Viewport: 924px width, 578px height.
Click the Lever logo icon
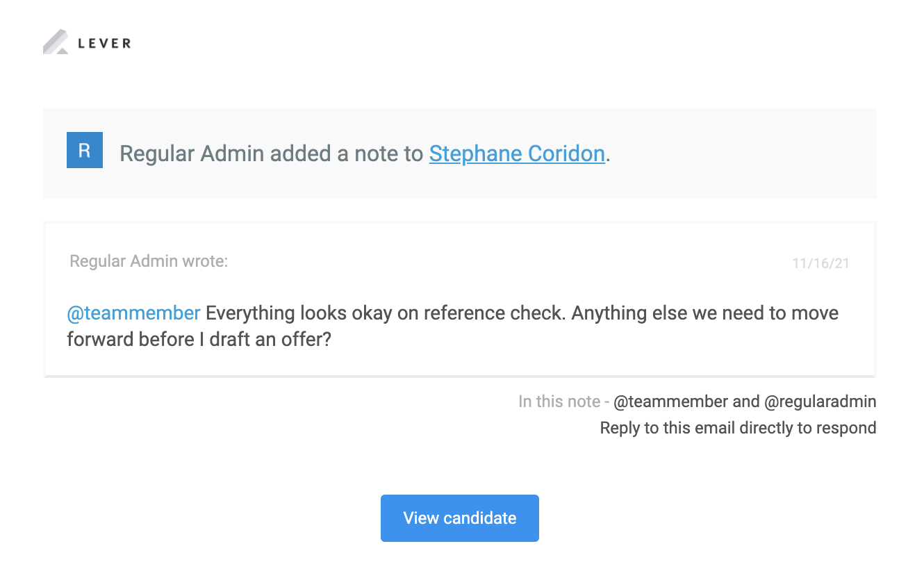click(x=56, y=42)
